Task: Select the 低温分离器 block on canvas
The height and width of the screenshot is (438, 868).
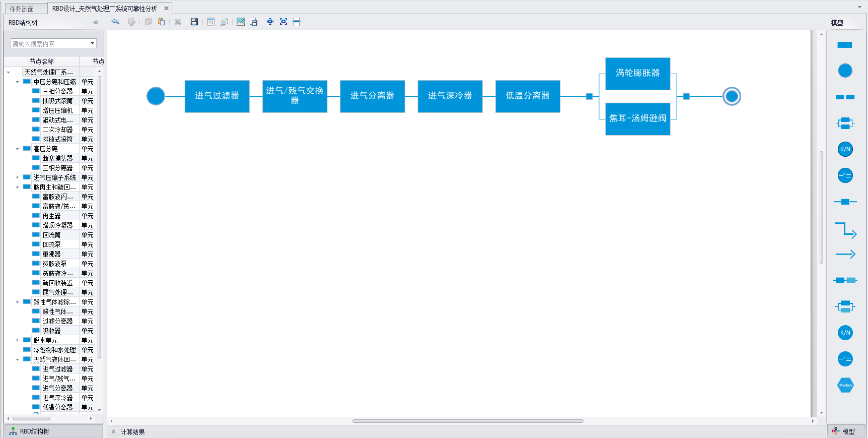Action: [x=528, y=96]
